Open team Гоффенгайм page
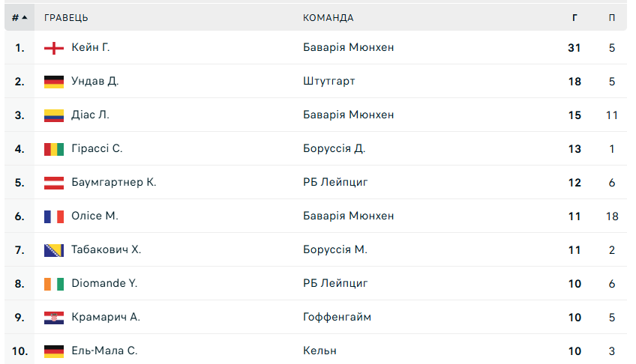The image size is (636, 364). [x=337, y=317]
